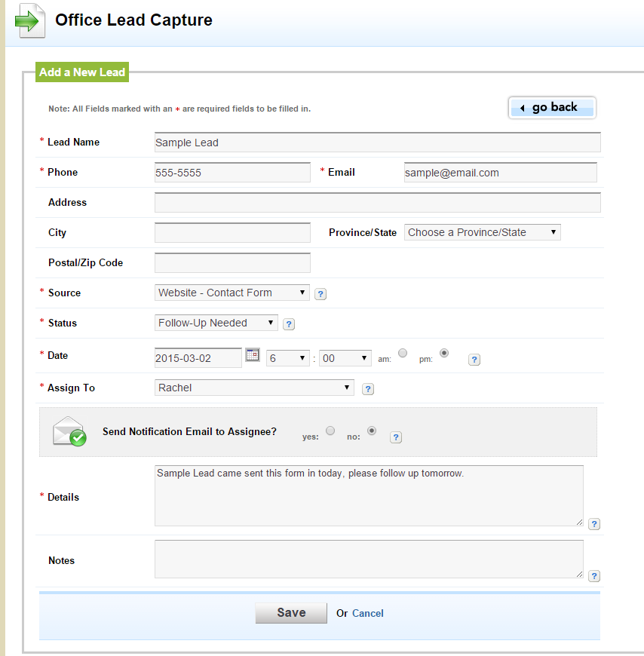Click help icon beside Notes text area
The height and width of the screenshot is (656, 644).
click(594, 576)
